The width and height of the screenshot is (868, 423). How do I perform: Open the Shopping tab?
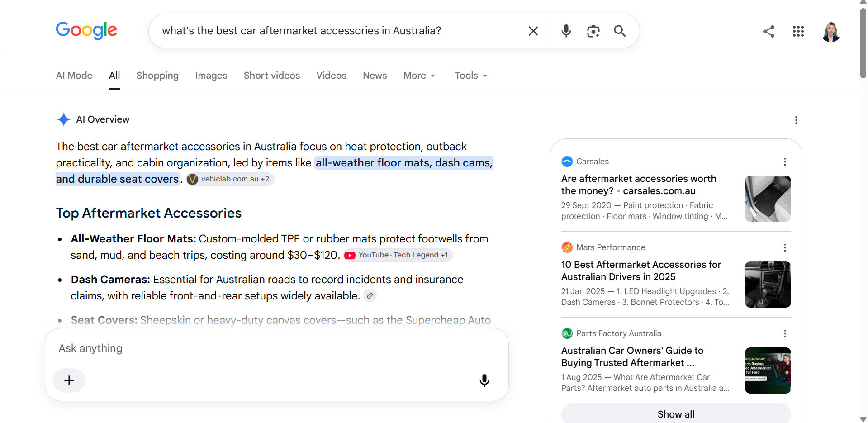pyautogui.click(x=157, y=76)
